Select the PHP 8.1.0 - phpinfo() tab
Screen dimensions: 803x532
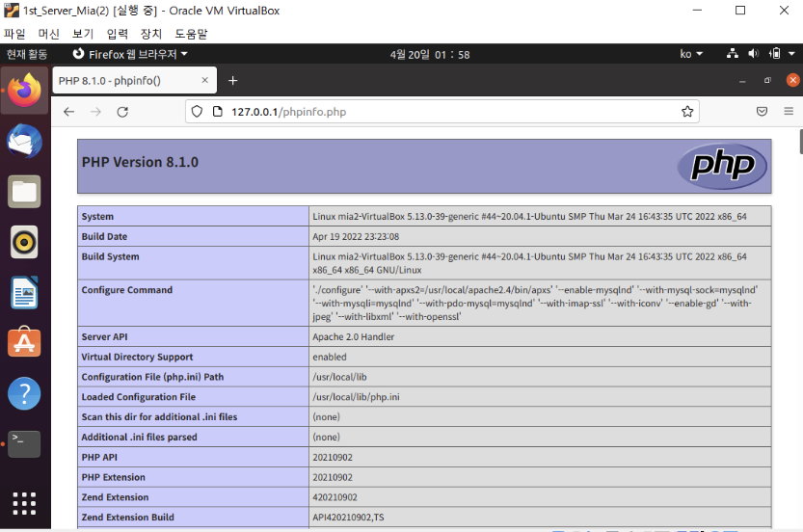click(x=134, y=80)
